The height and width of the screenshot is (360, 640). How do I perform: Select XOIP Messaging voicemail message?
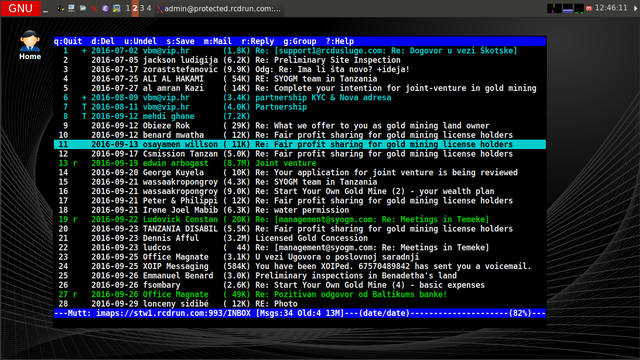[x=300, y=267]
